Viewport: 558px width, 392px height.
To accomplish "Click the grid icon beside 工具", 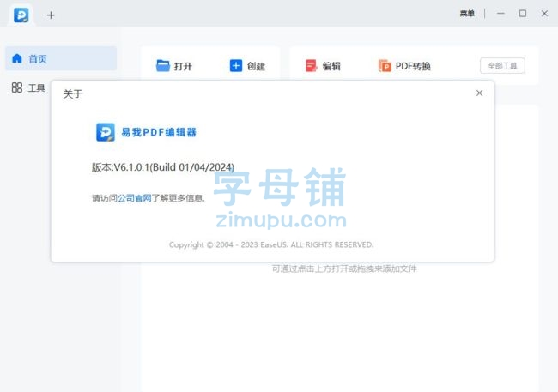I will (x=17, y=87).
